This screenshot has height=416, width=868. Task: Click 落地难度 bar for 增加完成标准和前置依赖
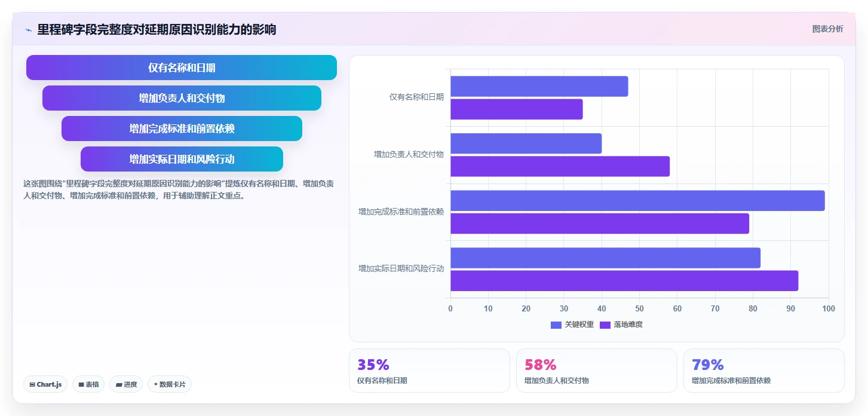pos(600,224)
